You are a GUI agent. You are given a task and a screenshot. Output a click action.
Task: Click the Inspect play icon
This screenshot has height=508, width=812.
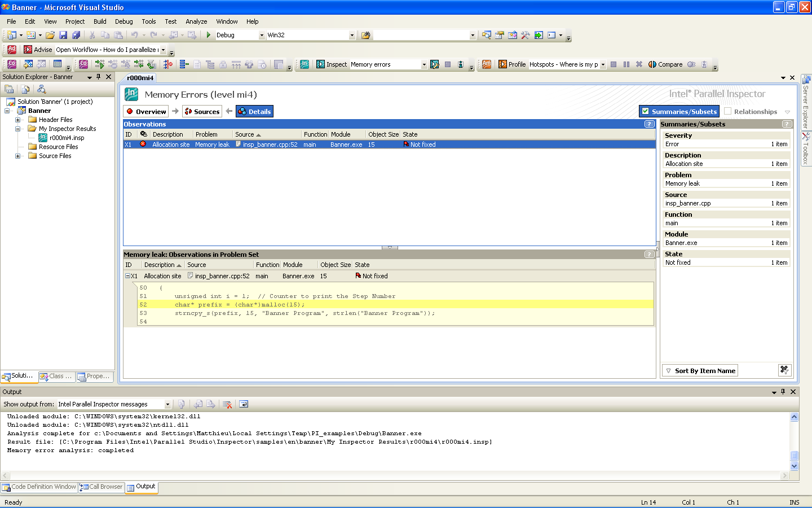320,64
